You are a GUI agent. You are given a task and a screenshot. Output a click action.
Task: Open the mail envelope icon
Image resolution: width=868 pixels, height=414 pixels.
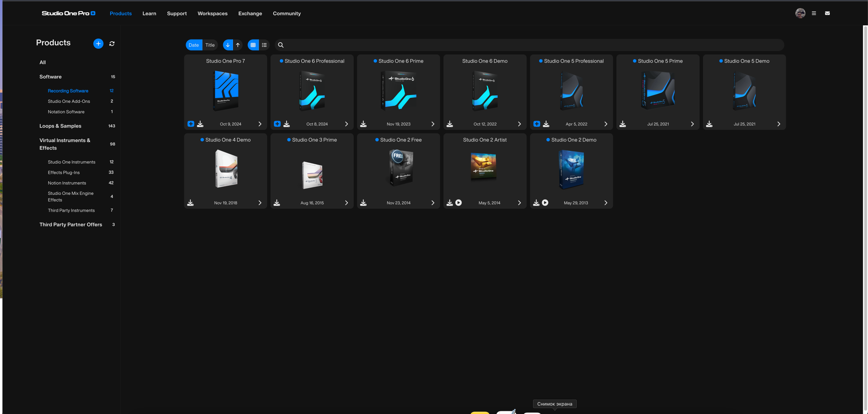coord(827,13)
